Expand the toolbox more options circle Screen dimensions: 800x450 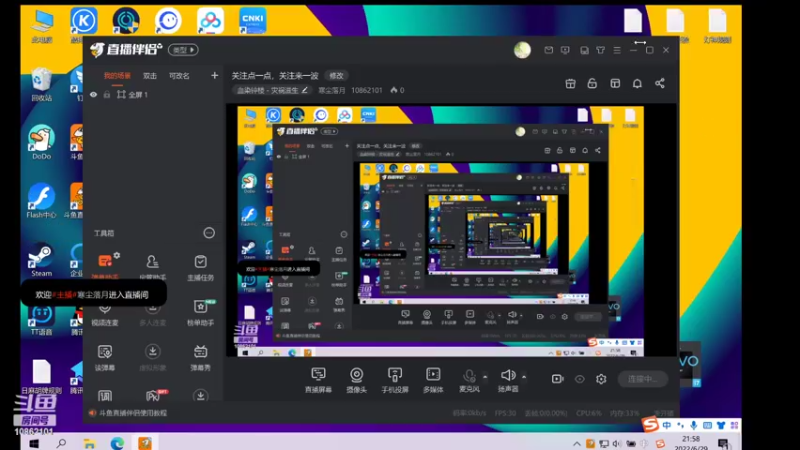tap(209, 233)
